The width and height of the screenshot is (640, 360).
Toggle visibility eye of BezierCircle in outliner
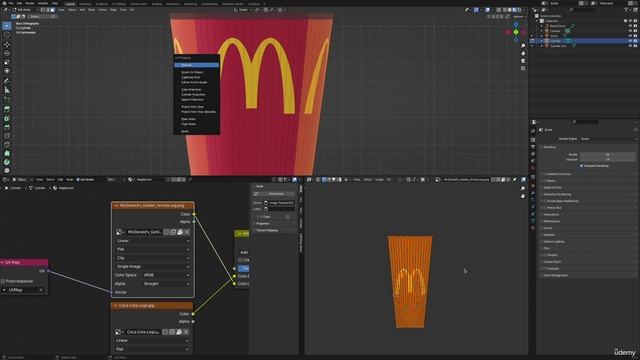[x=630, y=26]
